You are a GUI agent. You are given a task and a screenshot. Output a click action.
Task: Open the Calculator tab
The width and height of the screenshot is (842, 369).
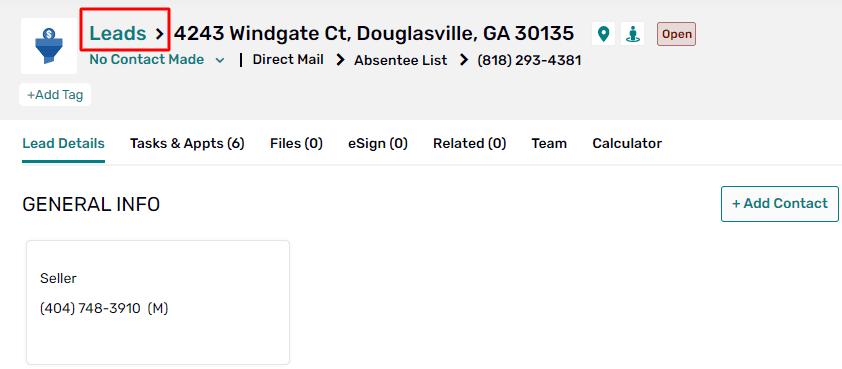[x=627, y=143]
